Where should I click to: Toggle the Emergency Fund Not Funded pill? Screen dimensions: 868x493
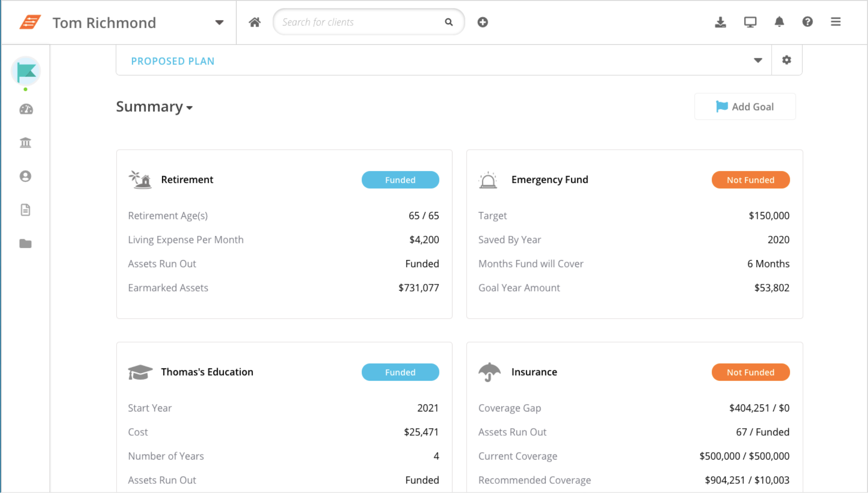750,180
